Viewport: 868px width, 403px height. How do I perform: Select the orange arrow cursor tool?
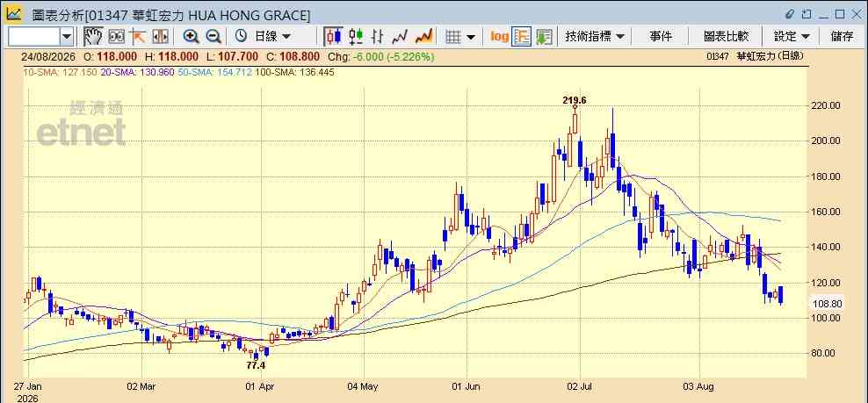point(137,37)
